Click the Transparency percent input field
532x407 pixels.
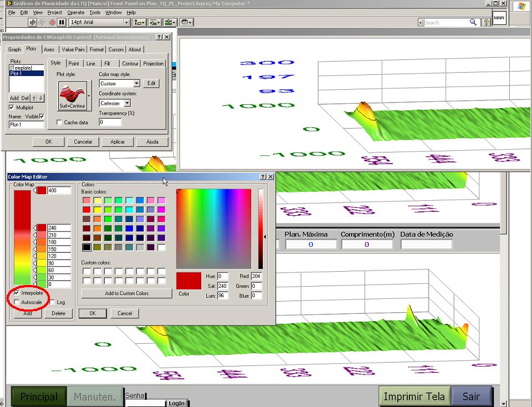[x=110, y=122]
